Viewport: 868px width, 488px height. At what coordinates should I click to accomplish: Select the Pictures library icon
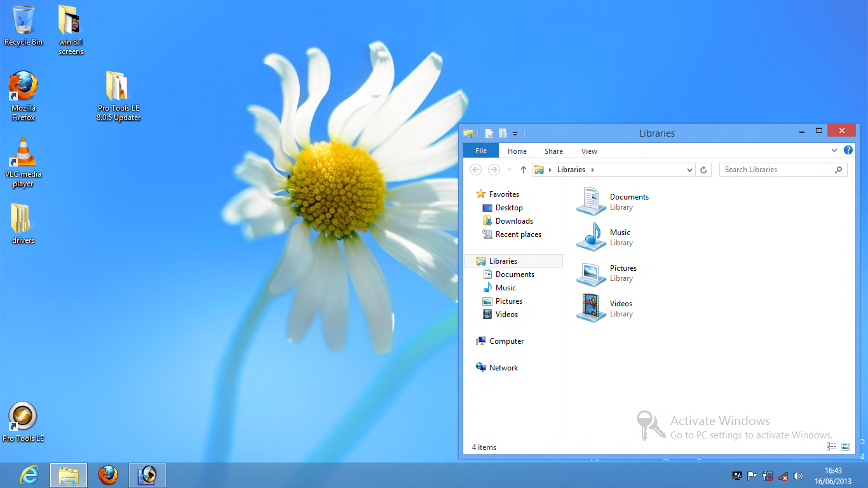(x=592, y=273)
